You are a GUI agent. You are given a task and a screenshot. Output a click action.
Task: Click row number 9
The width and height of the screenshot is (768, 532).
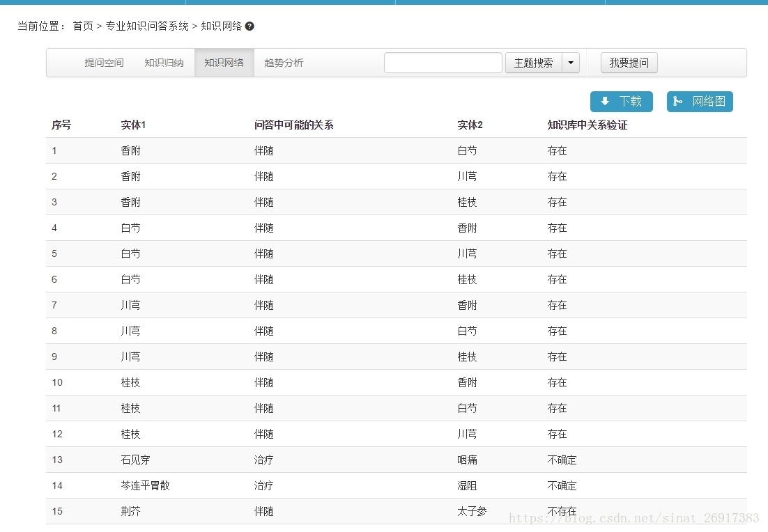(x=54, y=357)
